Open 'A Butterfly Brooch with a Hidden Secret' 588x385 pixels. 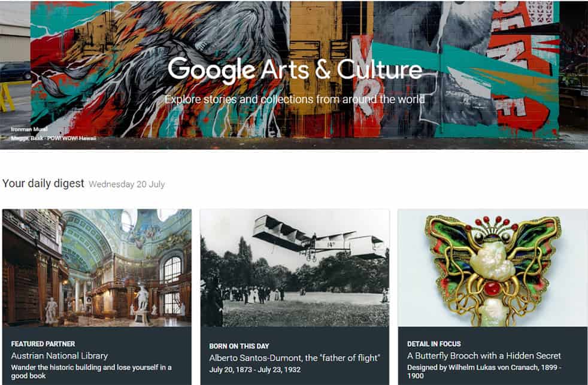484,356
